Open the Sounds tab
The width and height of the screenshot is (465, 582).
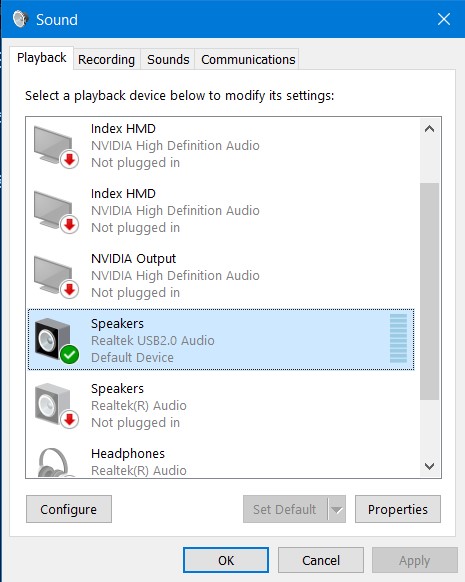168,59
